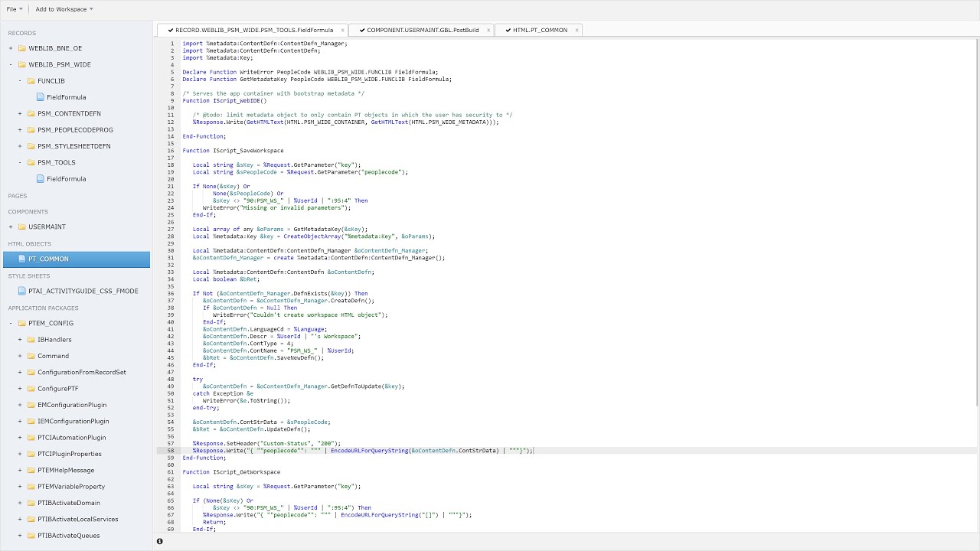Click the STYLE SHEETS section header
Viewport: 980px width, 551px height.
pos(29,275)
